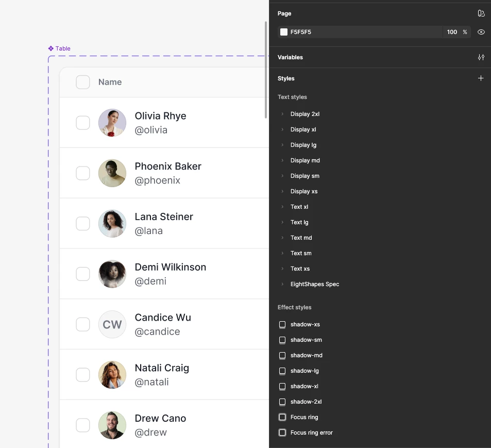Viewport: 491px width, 448px height.
Task: Edit the 100 percent opacity field
Action: [457, 32]
